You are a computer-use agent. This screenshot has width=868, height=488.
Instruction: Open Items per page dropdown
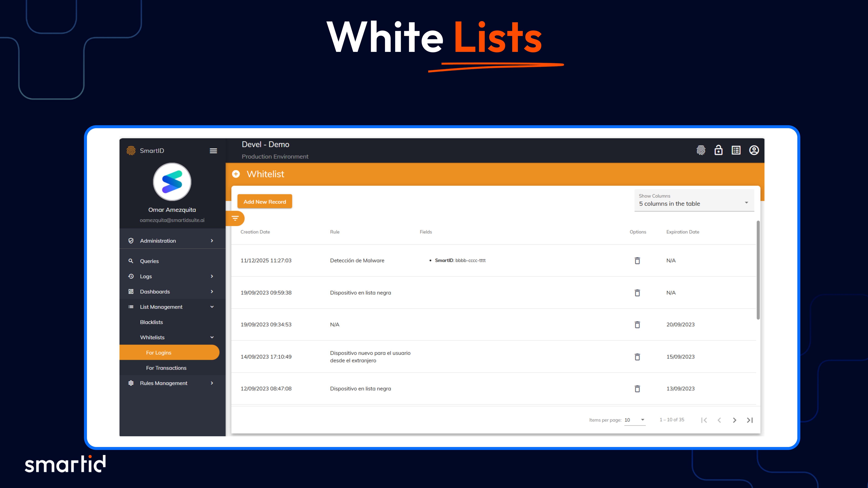pos(635,420)
